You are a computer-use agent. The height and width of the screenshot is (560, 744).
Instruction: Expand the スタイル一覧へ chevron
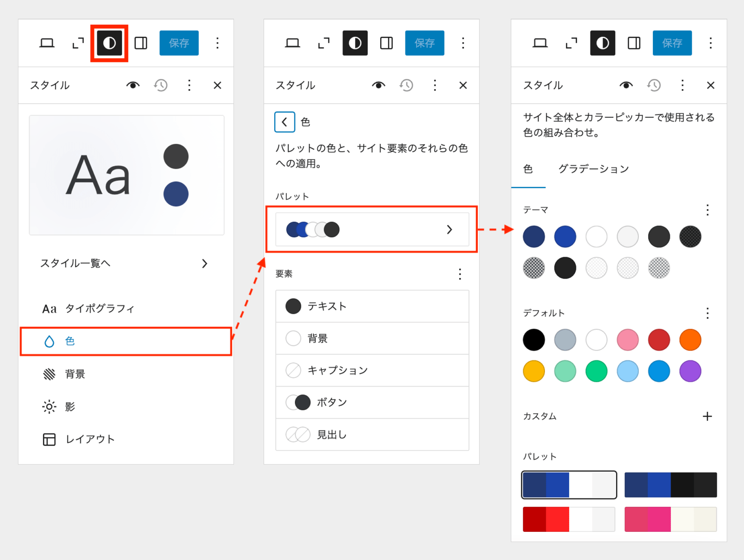(204, 264)
